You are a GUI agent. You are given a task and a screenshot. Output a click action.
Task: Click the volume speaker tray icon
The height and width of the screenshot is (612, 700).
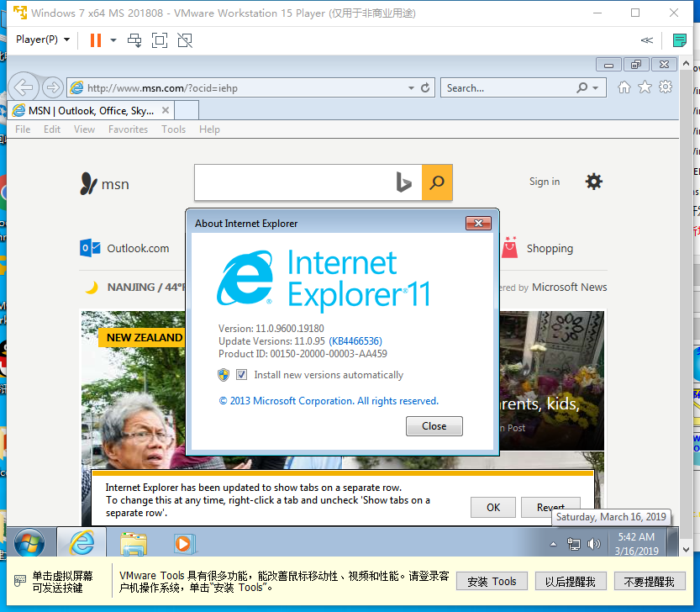pyautogui.click(x=594, y=544)
